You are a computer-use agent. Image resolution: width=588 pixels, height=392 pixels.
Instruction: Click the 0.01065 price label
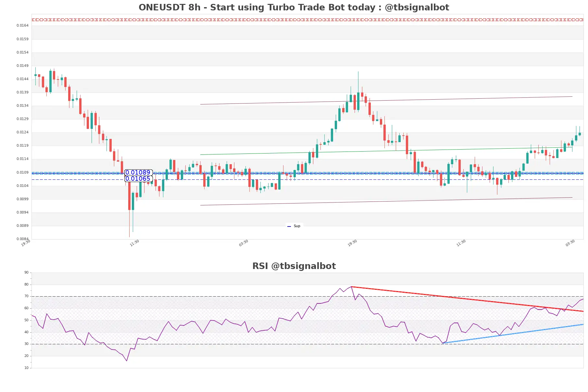(x=138, y=179)
